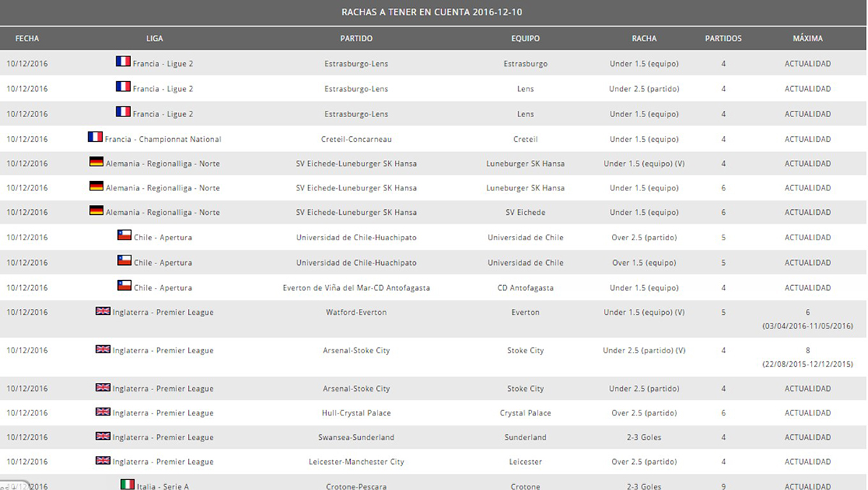Select the 'Watford-Everton' match cell

tap(357, 312)
